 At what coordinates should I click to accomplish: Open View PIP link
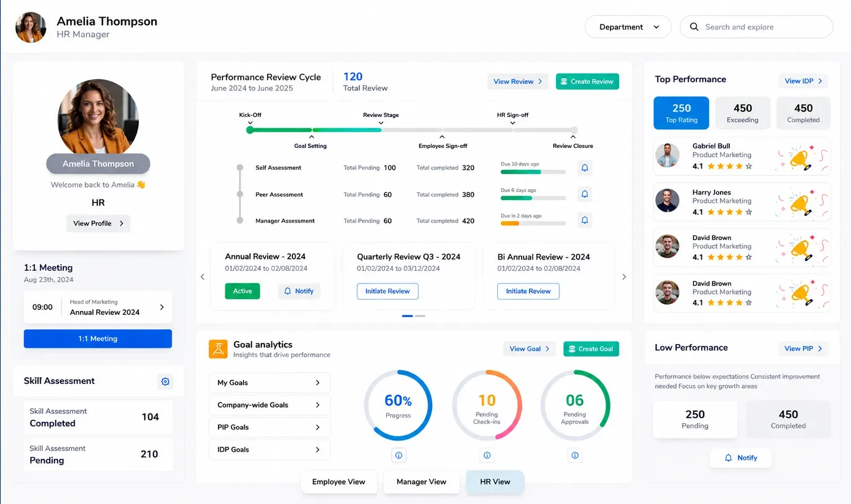tap(803, 349)
